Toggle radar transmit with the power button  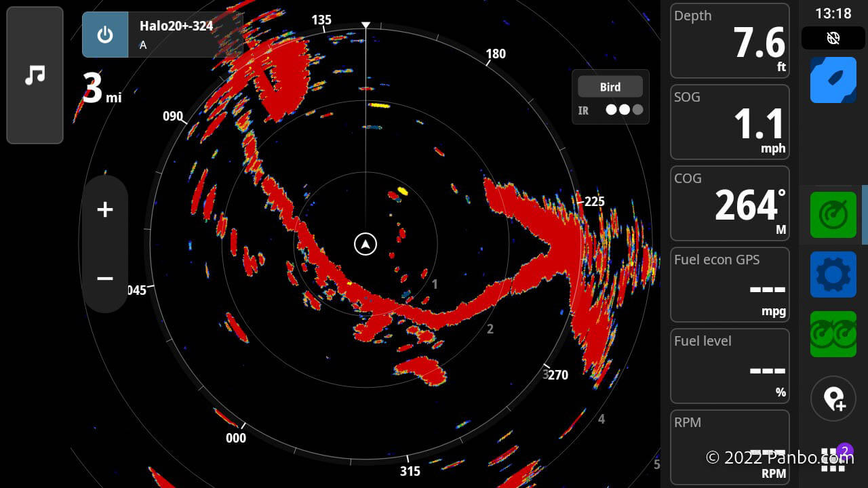[105, 35]
